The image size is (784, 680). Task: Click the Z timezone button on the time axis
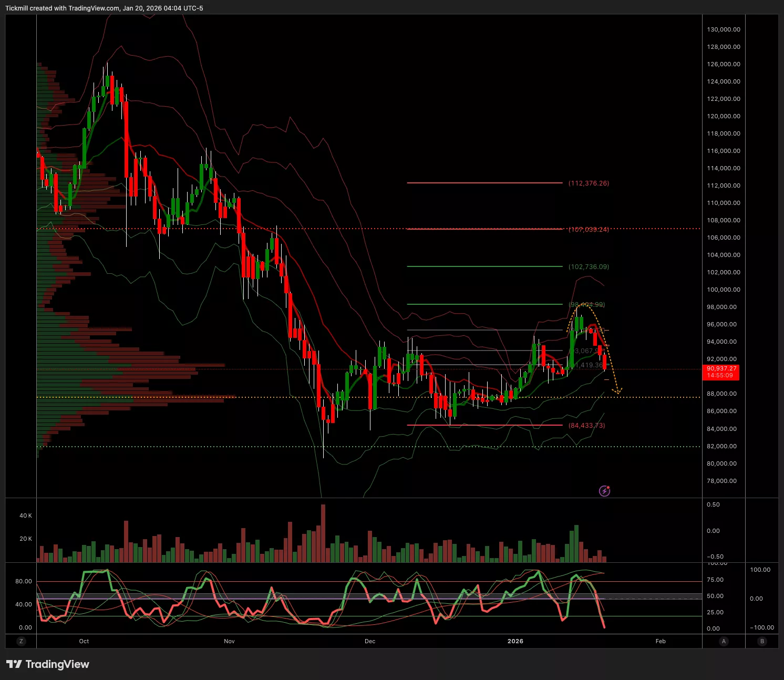pos(21,641)
